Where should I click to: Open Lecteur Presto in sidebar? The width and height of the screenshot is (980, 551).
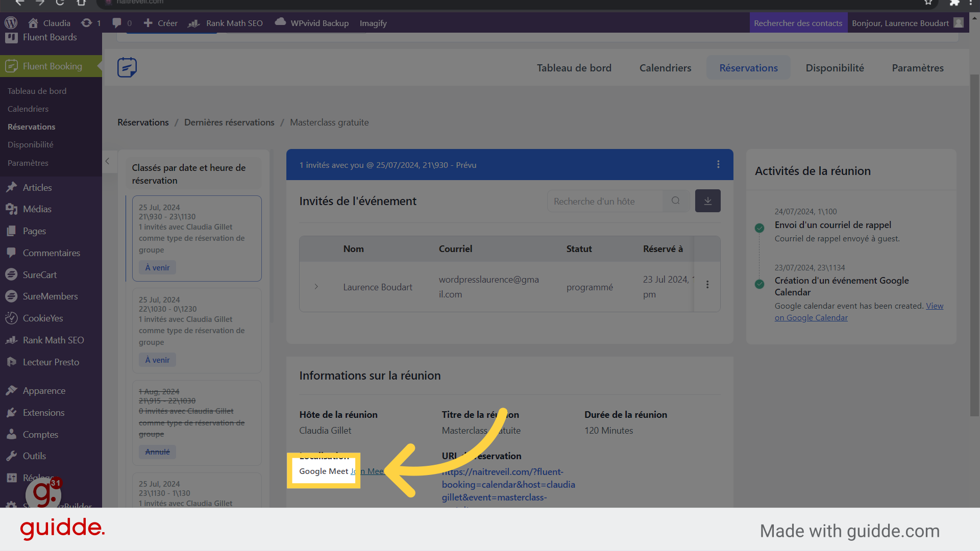(51, 362)
